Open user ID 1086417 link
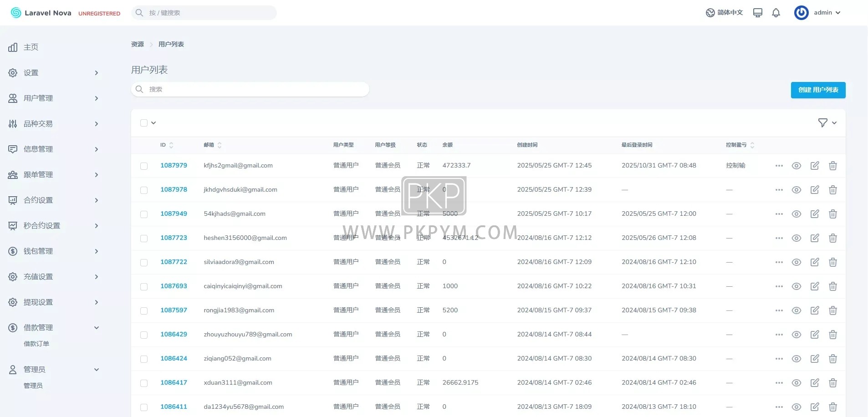Image resolution: width=868 pixels, height=417 pixels. 174,383
